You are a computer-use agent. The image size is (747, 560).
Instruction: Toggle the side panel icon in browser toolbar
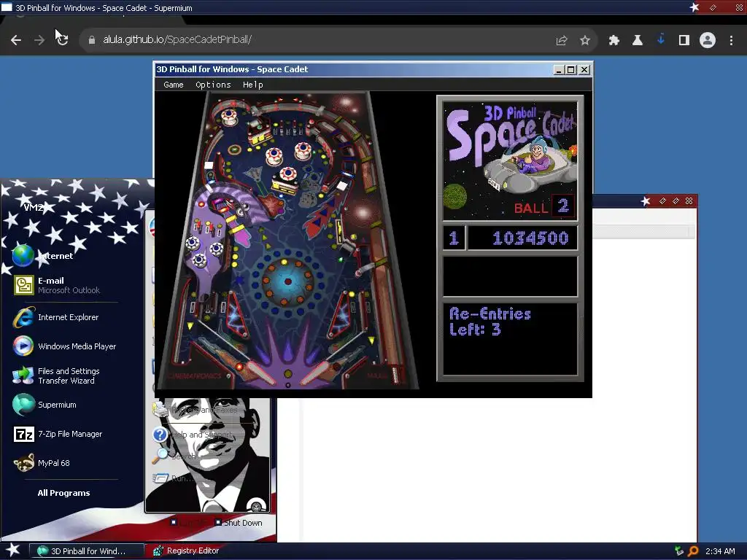pos(684,41)
